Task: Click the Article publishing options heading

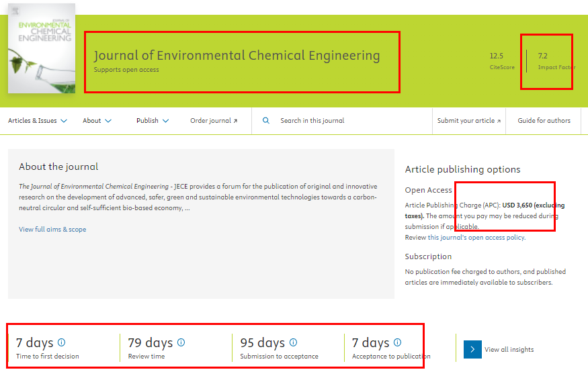Action: coord(463,169)
